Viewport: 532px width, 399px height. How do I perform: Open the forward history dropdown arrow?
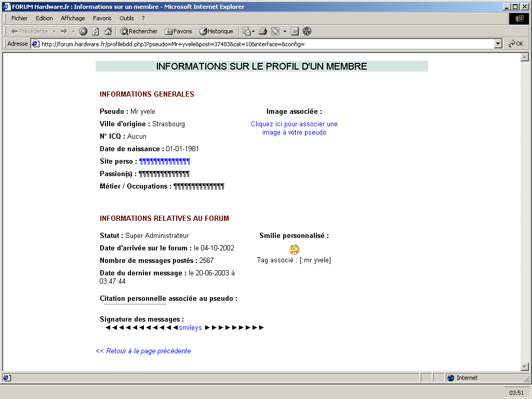tap(73, 31)
